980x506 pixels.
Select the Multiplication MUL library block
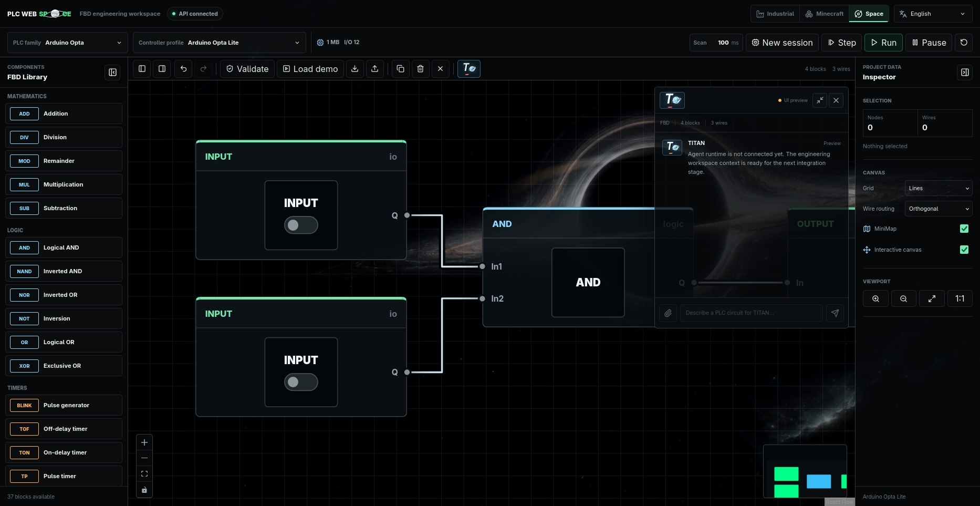pos(64,184)
